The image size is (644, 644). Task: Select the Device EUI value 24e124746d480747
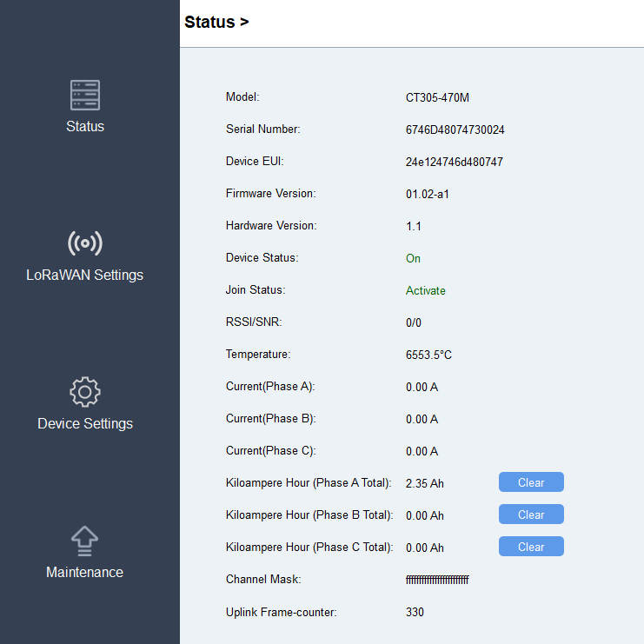pos(454,163)
